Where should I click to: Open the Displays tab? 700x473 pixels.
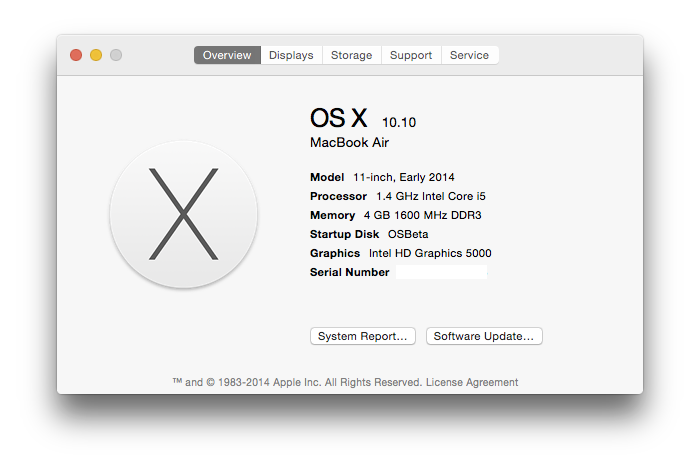coord(291,55)
